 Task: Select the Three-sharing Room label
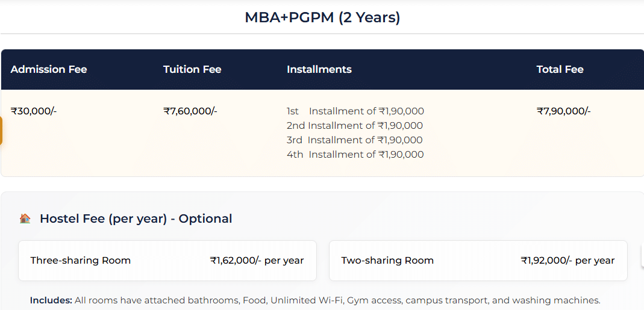[81, 261]
